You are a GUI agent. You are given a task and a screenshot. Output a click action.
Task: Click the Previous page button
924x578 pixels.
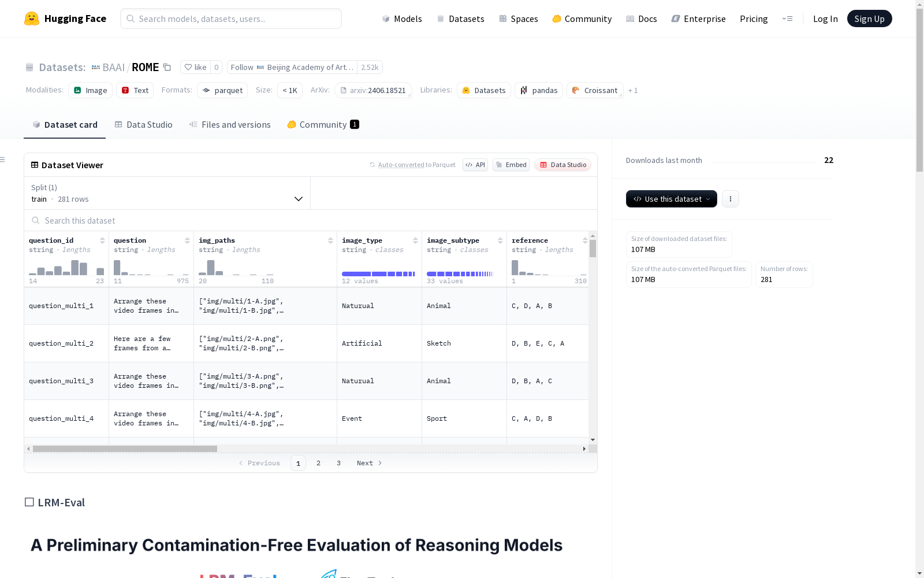[259, 463]
